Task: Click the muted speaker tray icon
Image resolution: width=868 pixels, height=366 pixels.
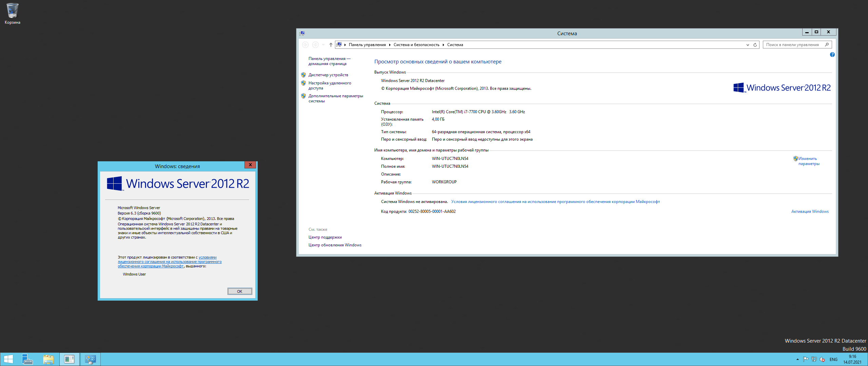Action: [822, 359]
